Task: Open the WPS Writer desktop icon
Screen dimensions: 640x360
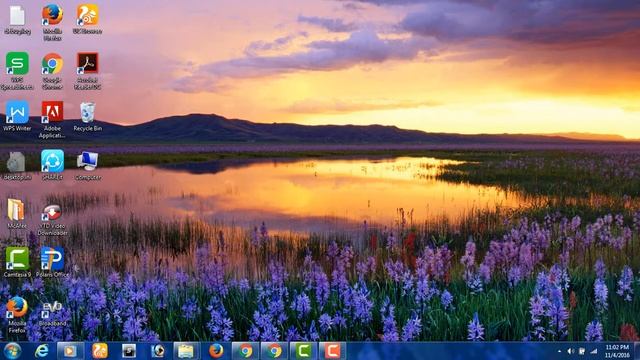Action: (17, 116)
